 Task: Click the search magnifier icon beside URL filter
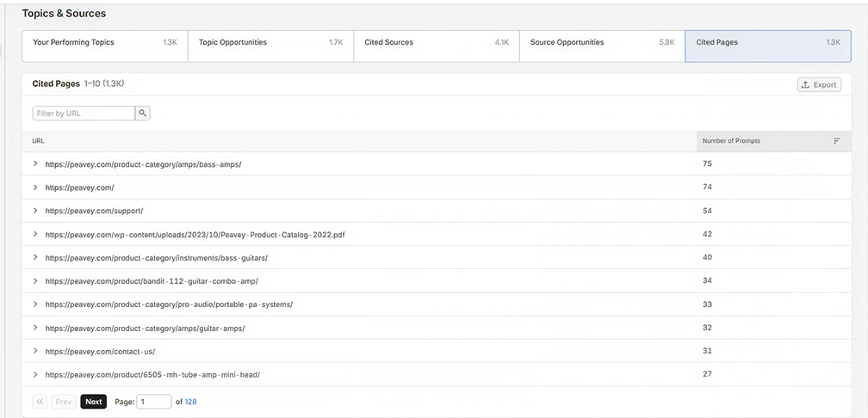(143, 114)
